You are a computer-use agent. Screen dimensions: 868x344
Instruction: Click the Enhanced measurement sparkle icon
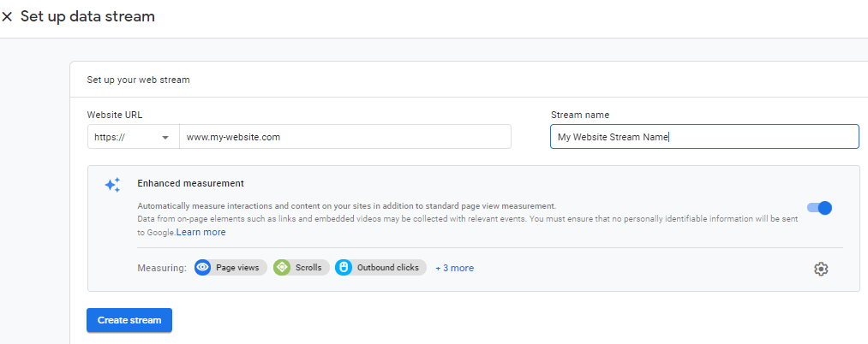[112, 185]
